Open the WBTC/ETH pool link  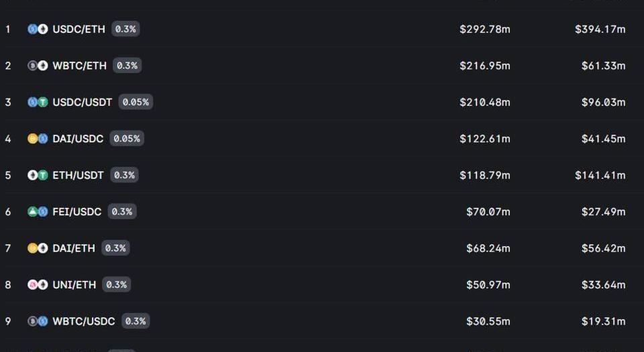(79, 66)
